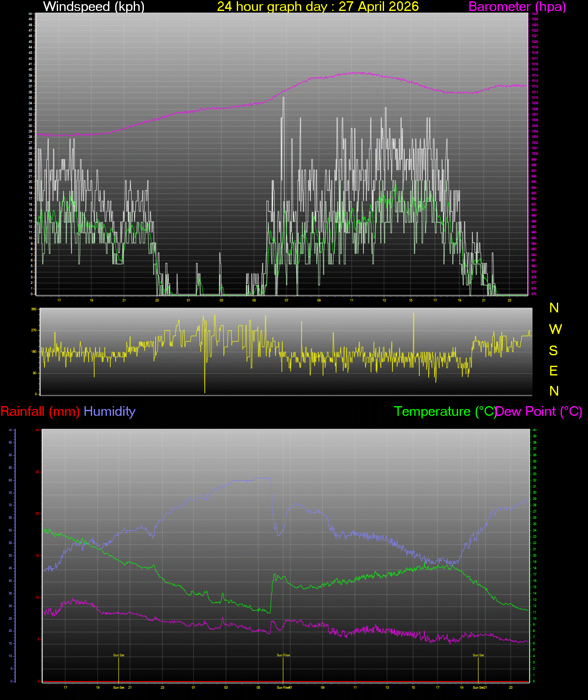Select the '24 hour graph day : 27 April 2026' heading
Viewport: 588px width, 700px height.
pyautogui.click(x=318, y=6)
